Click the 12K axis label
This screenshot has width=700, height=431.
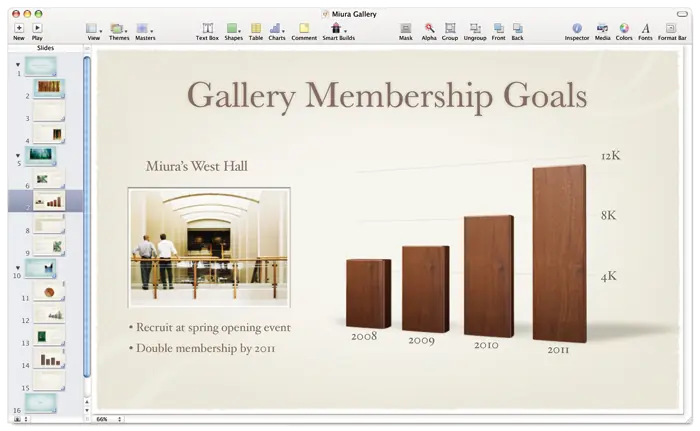click(610, 156)
